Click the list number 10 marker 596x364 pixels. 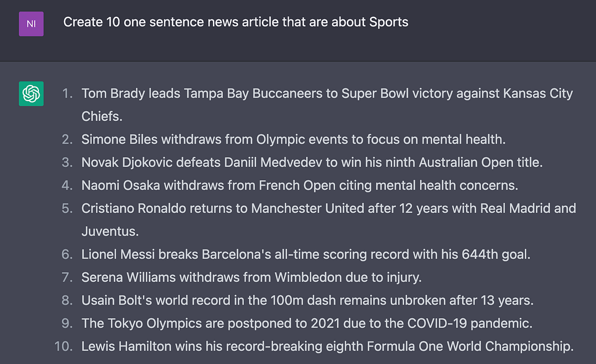point(63,347)
